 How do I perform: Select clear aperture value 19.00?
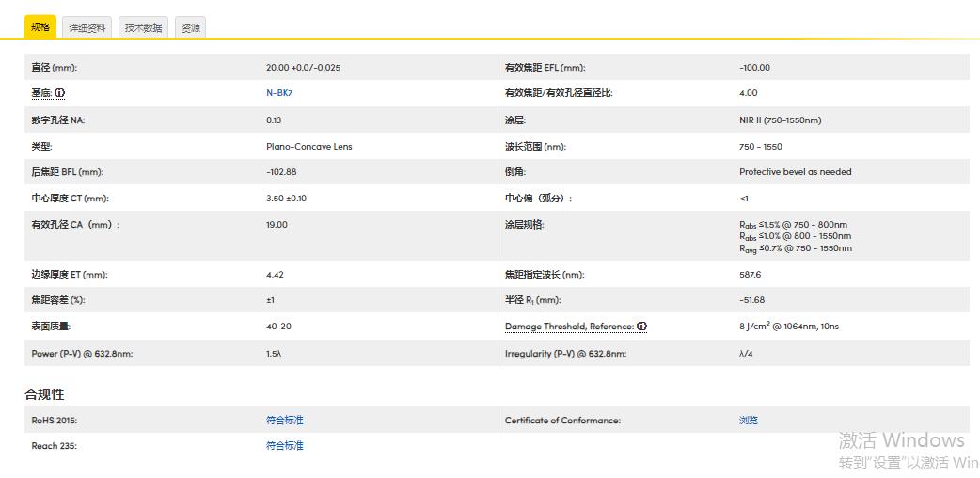point(277,224)
